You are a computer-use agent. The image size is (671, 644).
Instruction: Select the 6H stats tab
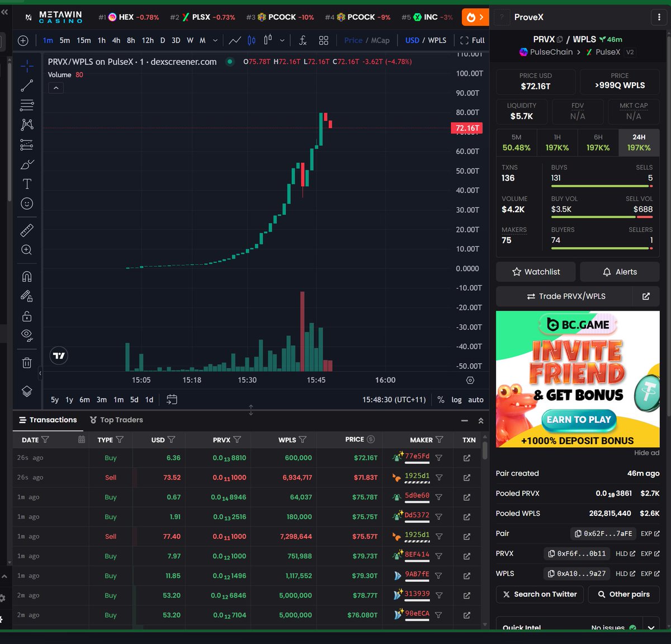pos(598,143)
